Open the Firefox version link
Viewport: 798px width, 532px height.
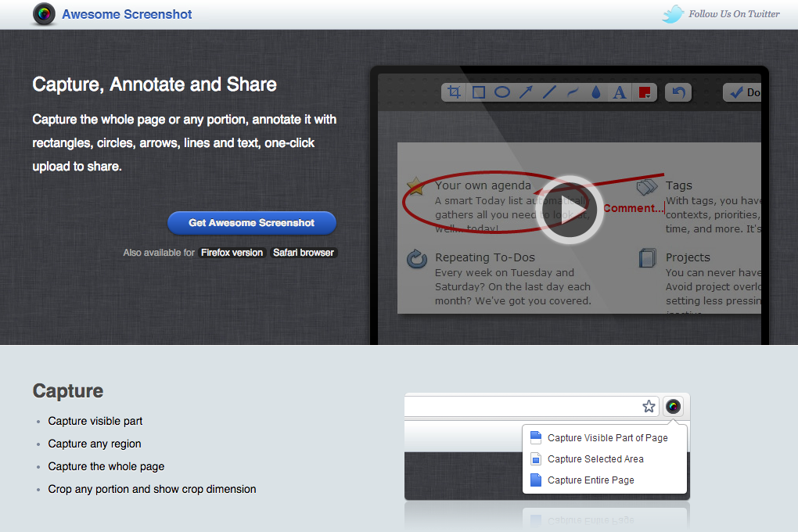tap(232, 253)
